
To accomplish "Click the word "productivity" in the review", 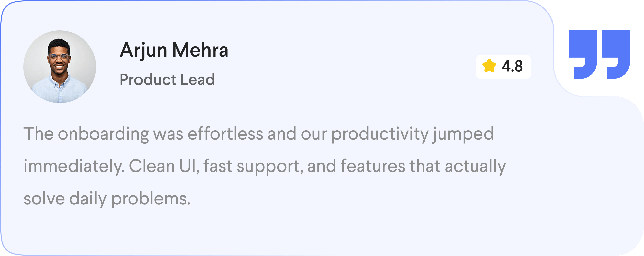I will tap(380, 134).
